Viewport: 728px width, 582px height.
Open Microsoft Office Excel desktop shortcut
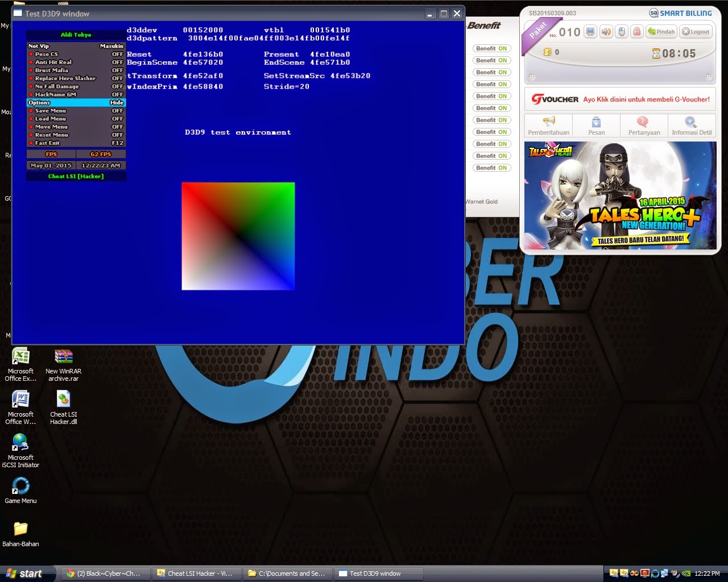coord(20,365)
